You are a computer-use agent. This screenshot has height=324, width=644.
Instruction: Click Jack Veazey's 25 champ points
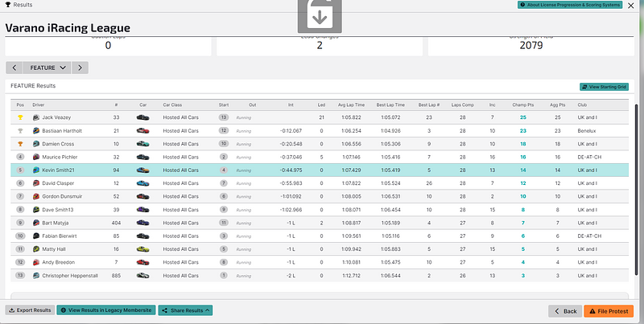click(x=522, y=117)
